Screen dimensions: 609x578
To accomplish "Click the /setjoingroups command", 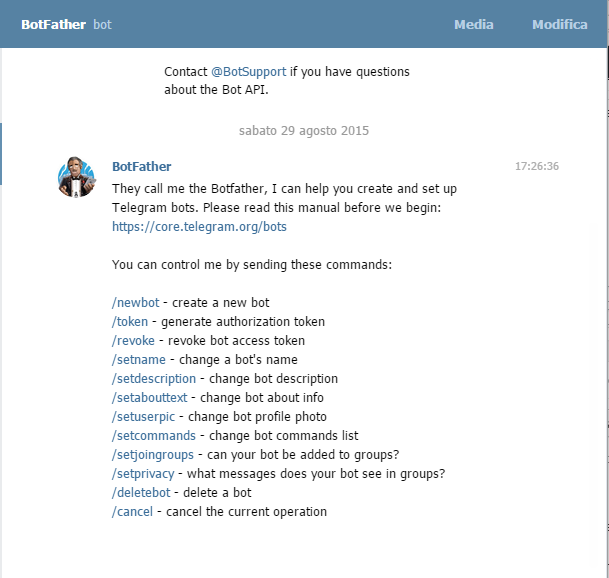I will [x=153, y=455].
